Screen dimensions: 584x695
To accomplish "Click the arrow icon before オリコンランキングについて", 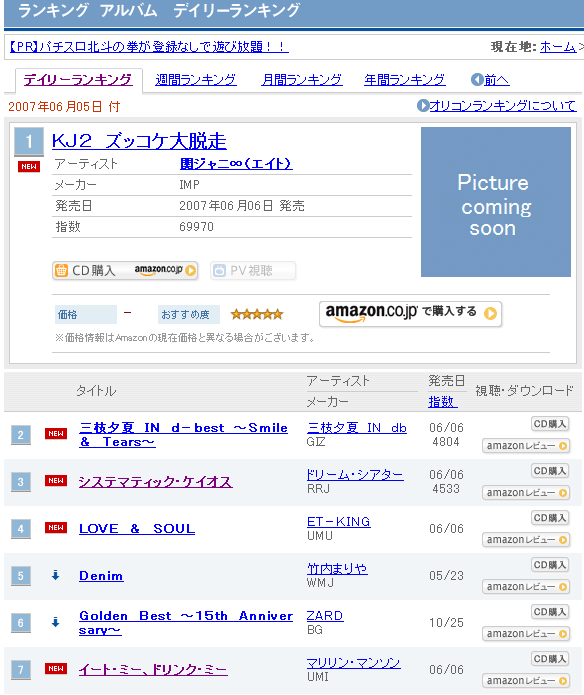I will point(423,105).
